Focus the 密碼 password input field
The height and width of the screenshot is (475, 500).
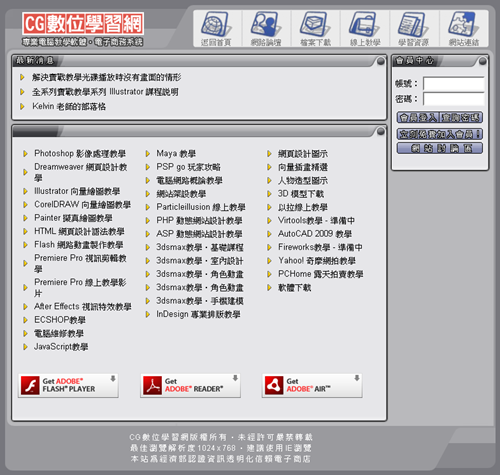453,99
